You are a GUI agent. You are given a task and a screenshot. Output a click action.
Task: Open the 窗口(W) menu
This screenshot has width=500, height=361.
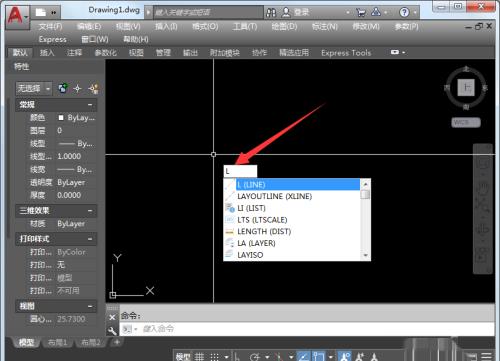(95, 39)
